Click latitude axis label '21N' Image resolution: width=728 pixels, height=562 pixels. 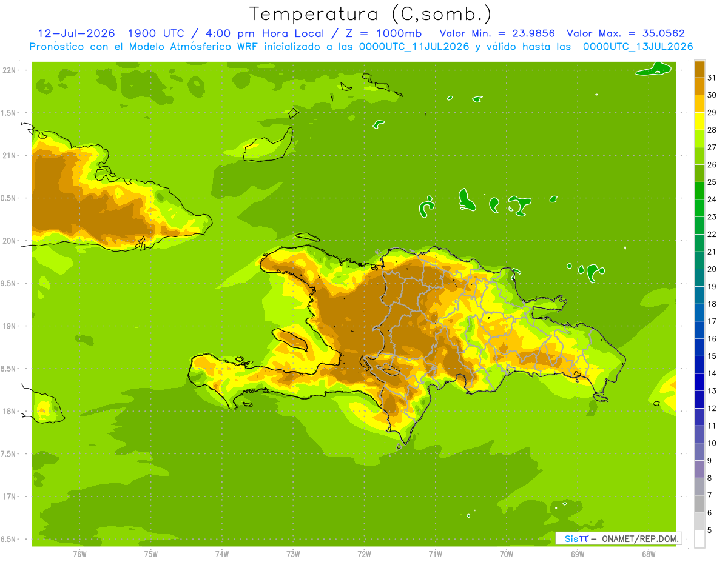8,155
